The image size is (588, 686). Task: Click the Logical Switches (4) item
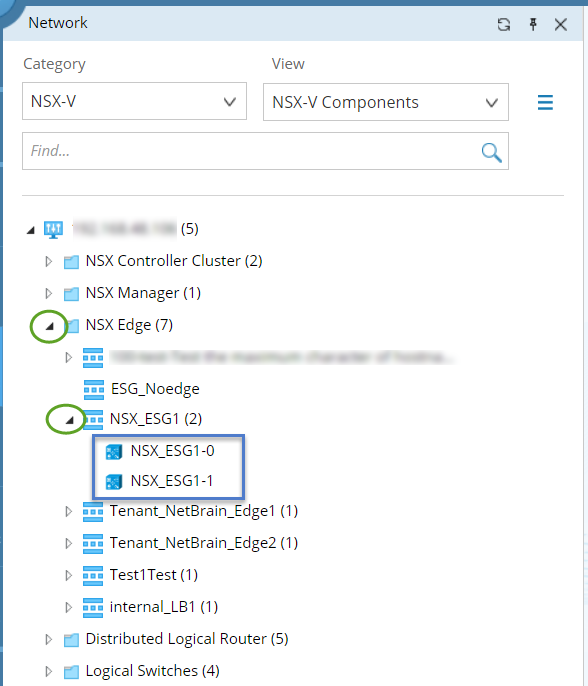(x=152, y=671)
